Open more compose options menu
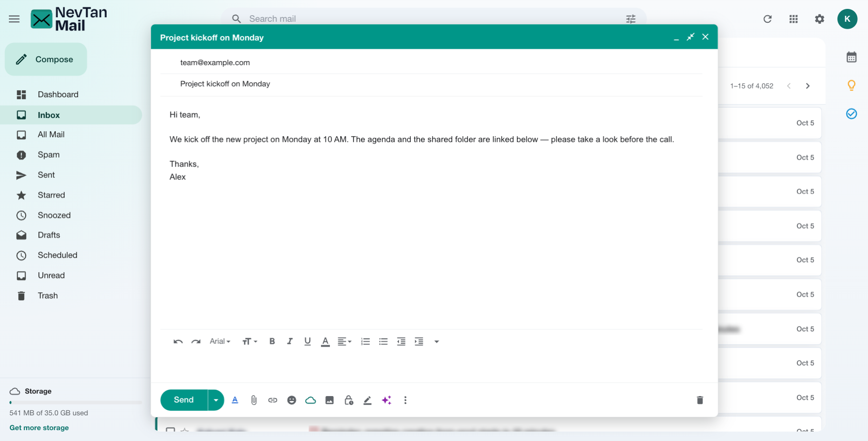This screenshot has height=441, width=868. 405,400
